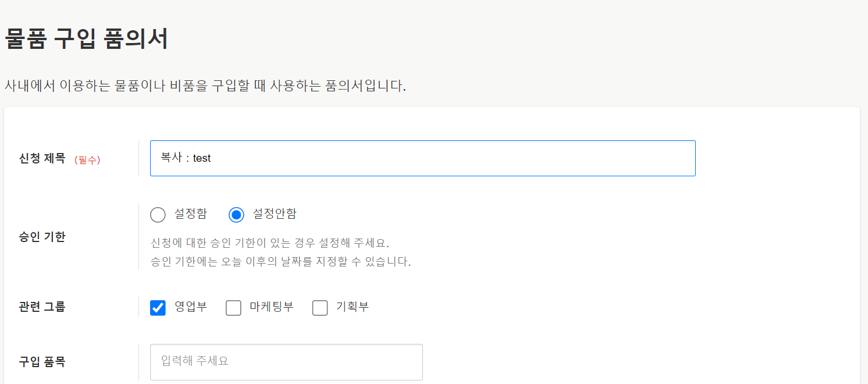
Task: Tick the 기획부 checkbox
Action: pos(320,308)
